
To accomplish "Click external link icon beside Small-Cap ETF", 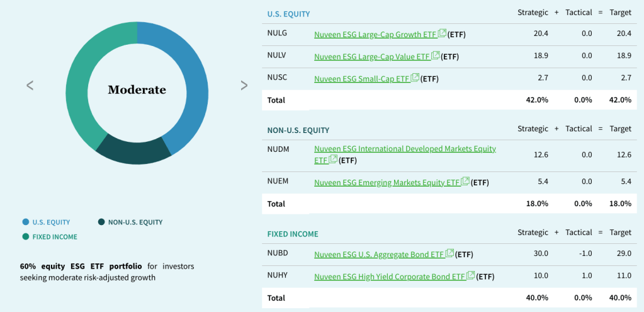I will click(415, 78).
